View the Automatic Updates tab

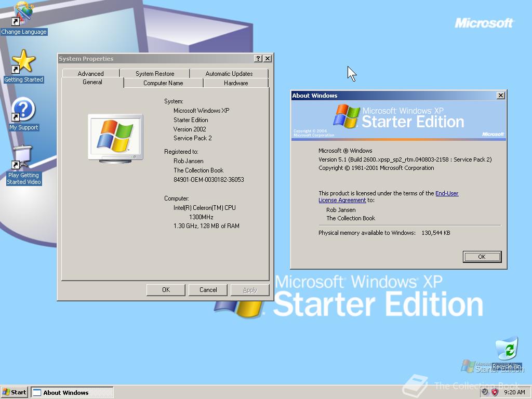pyautogui.click(x=230, y=73)
